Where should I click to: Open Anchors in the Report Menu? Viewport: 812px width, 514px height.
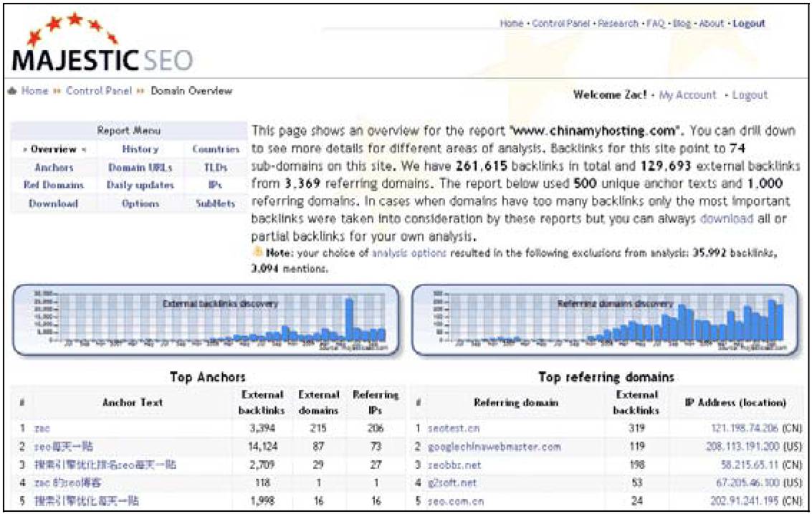pyautogui.click(x=54, y=167)
